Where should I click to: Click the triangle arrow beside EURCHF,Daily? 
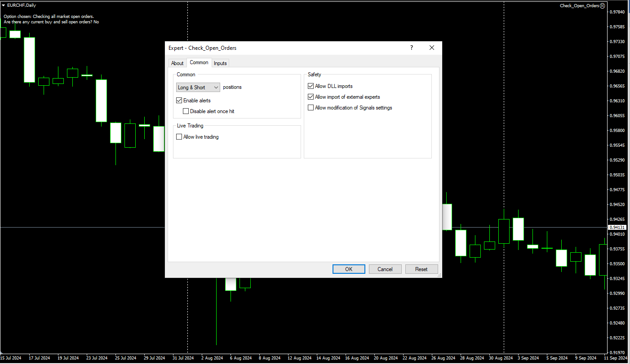click(x=4, y=5)
